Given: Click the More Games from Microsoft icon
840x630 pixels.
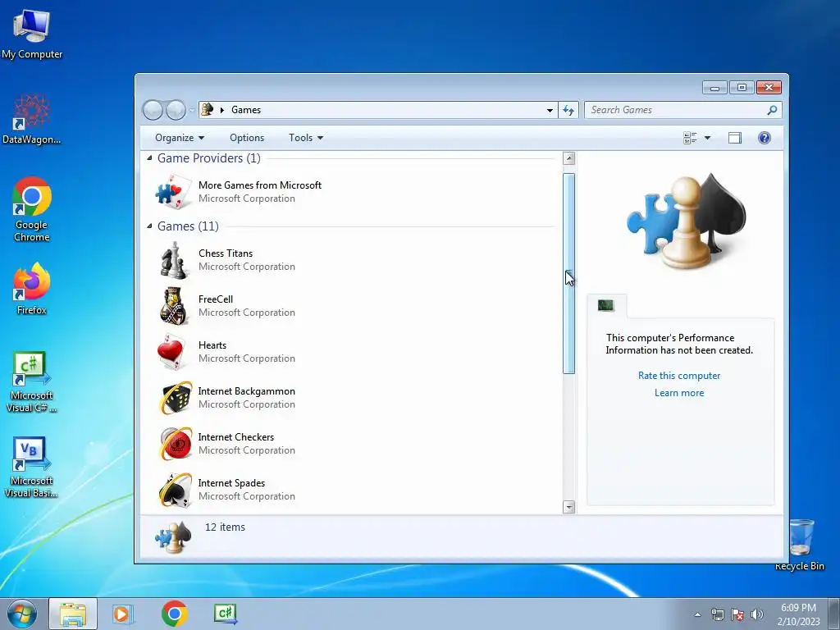Looking at the screenshot, I should point(174,192).
